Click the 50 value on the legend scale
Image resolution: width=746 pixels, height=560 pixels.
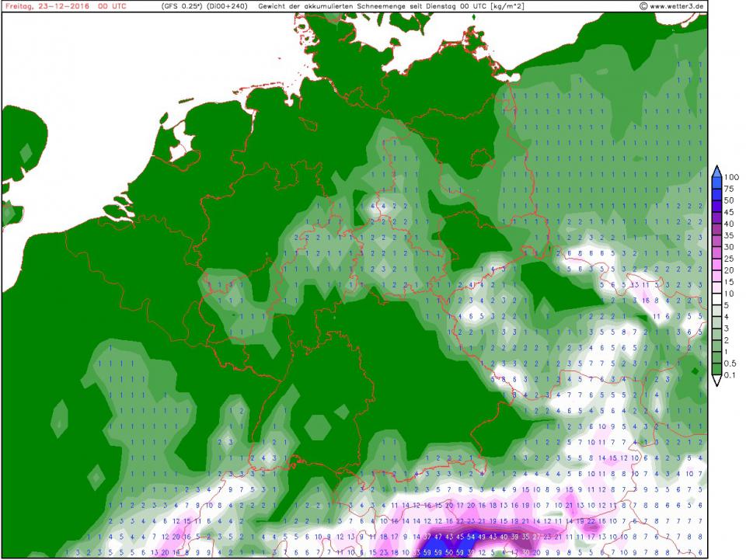coord(730,200)
